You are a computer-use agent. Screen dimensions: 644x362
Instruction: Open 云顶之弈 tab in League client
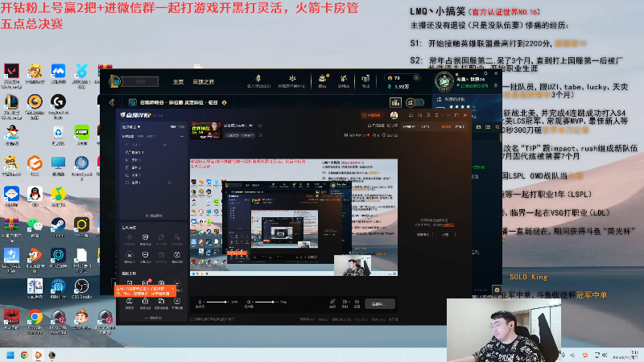(204, 82)
